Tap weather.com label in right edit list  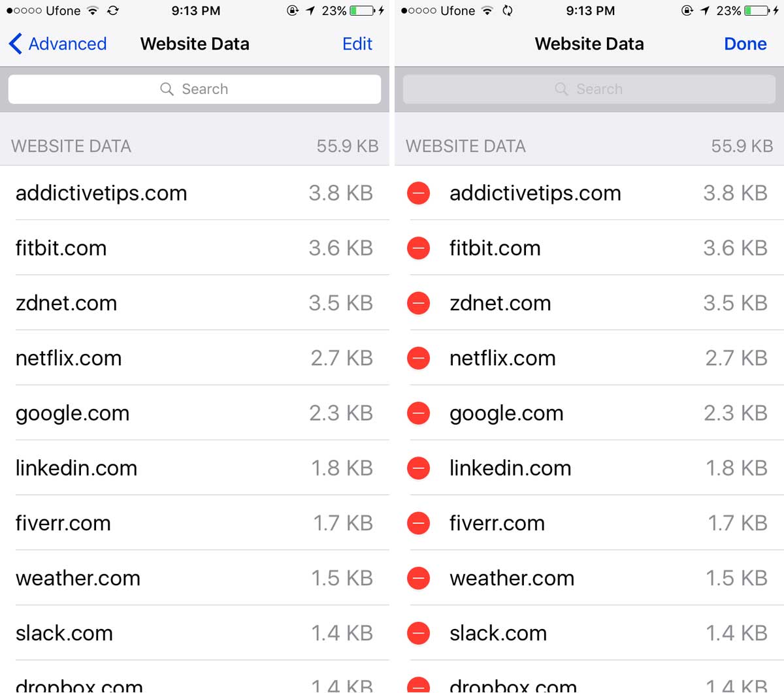click(x=512, y=578)
